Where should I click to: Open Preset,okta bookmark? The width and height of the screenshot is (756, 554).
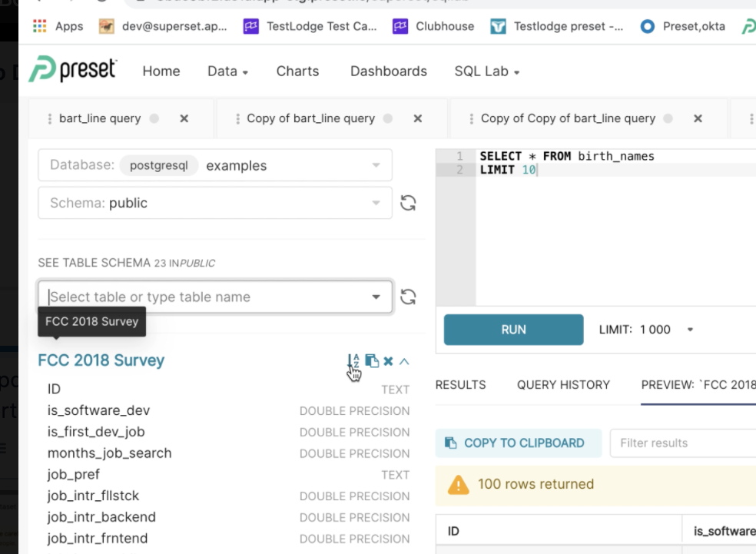point(682,26)
